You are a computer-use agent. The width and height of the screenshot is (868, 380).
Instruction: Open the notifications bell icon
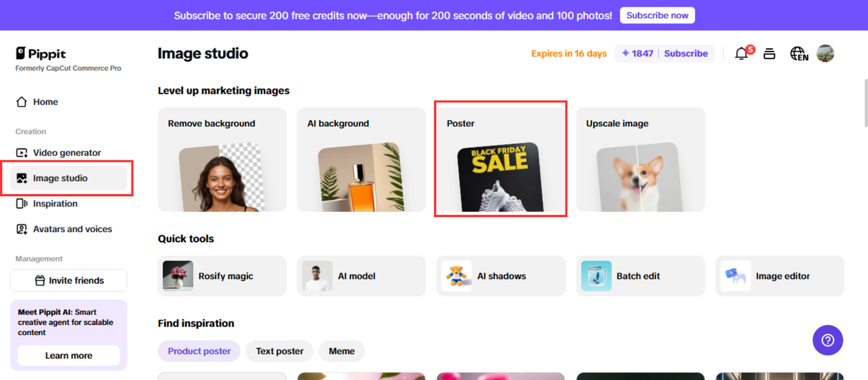pyautogui.click(x=741, y=54)
